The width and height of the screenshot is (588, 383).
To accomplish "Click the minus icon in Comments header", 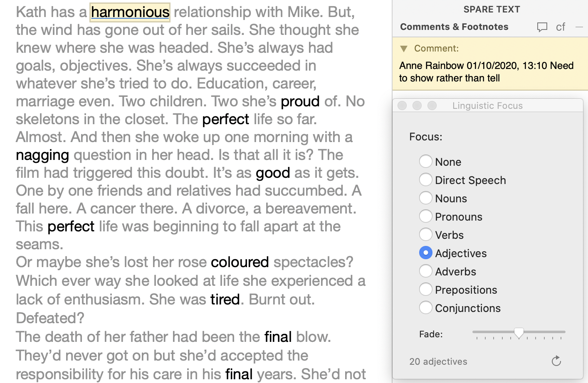I will click(579, 27).
